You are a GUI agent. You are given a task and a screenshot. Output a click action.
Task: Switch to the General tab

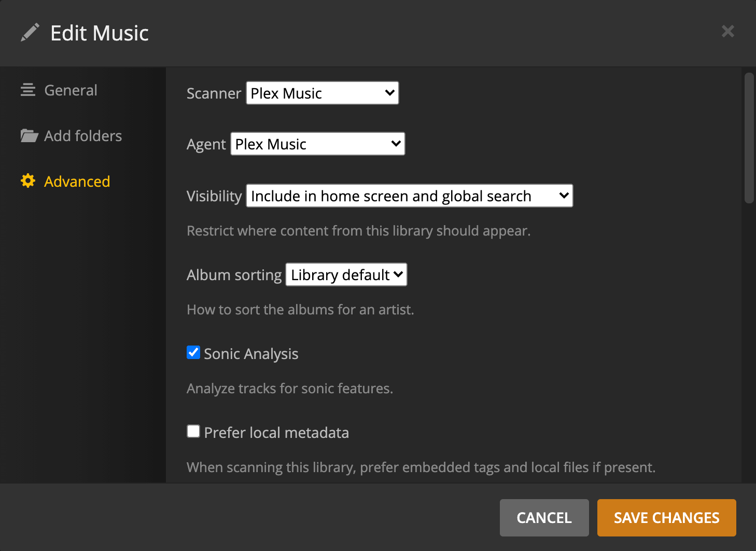(x=71, y=89)
